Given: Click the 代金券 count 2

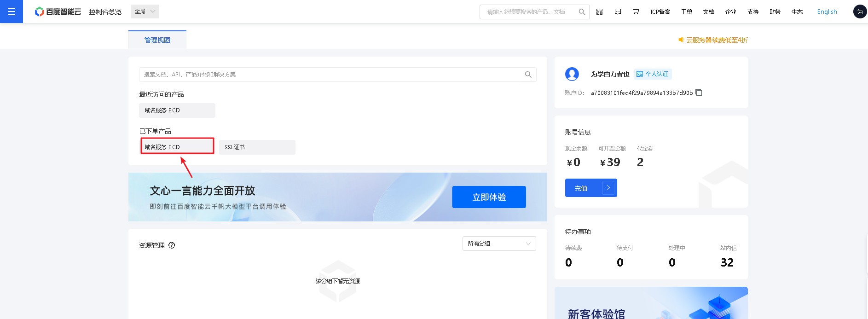Looking at the screenshot, I should point(640,162).
